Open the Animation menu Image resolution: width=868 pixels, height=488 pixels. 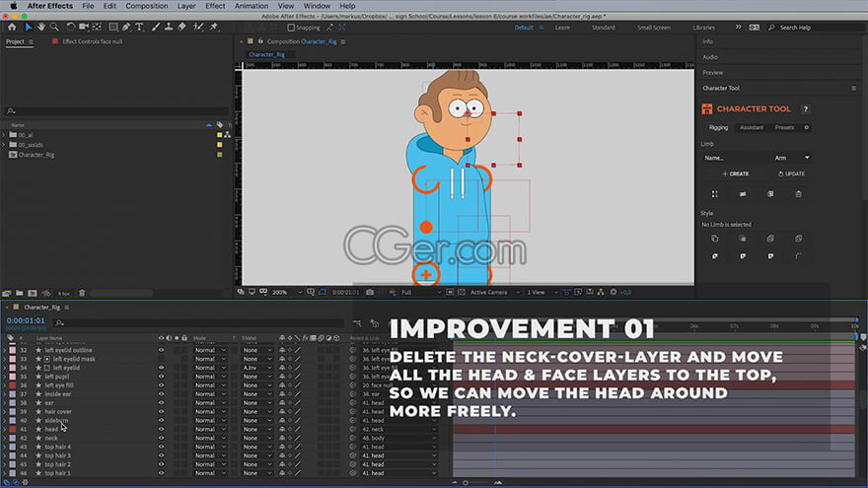252,6
